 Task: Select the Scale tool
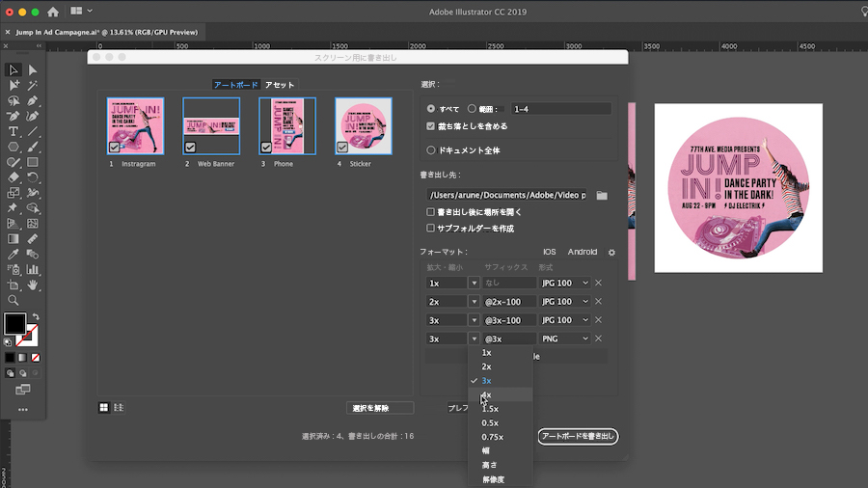pos(14,193)
